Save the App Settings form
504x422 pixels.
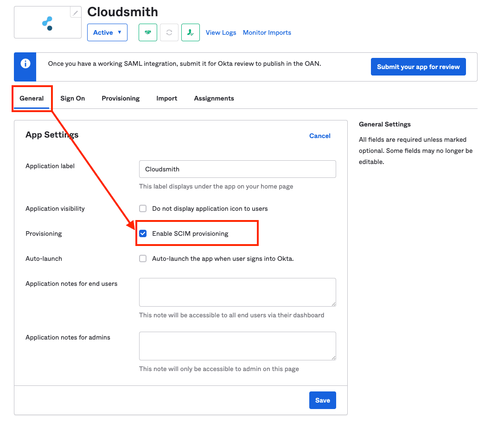coord(322,400)
